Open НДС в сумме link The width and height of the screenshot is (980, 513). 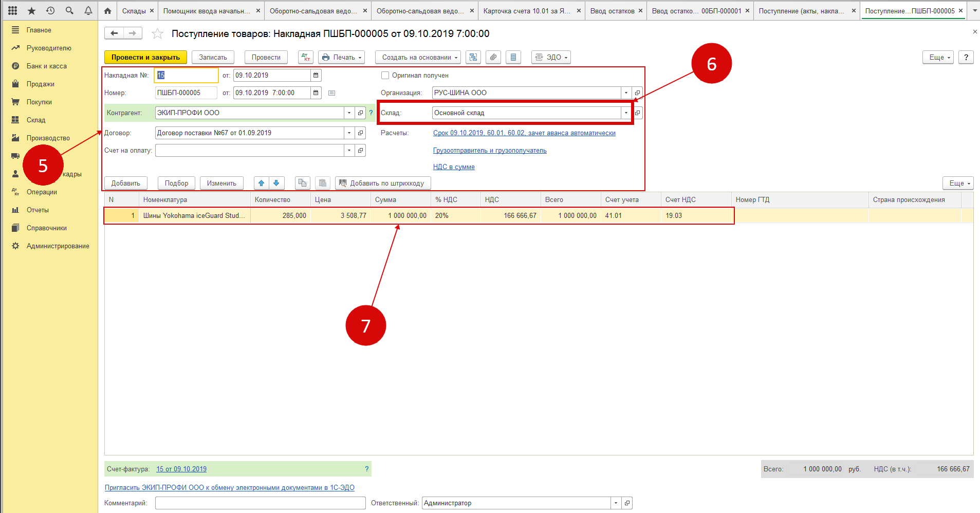[x=454, y=167]
